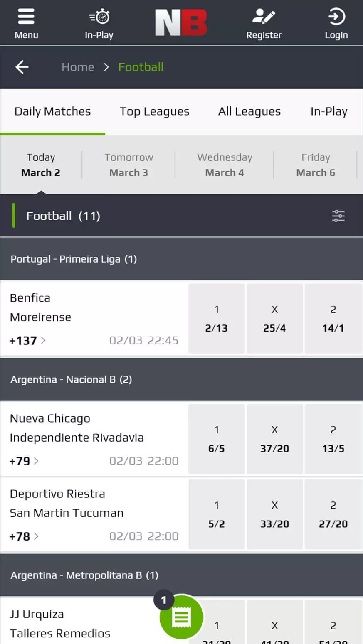The height and width of the screenshot is (644, 363).
Task: Select Wednesday March 4 date
Action: [225, 165]
